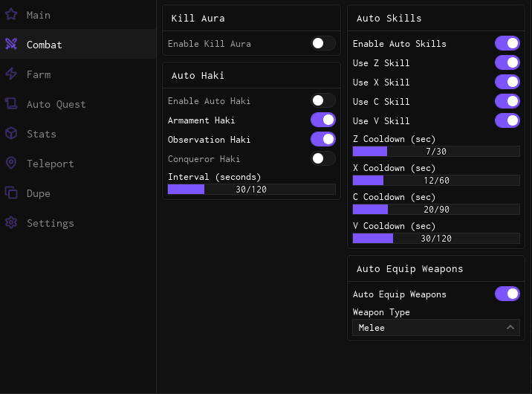Click the map pin Teleport icon
This screenshot has width=532, height=394.
tap(11, 163)
